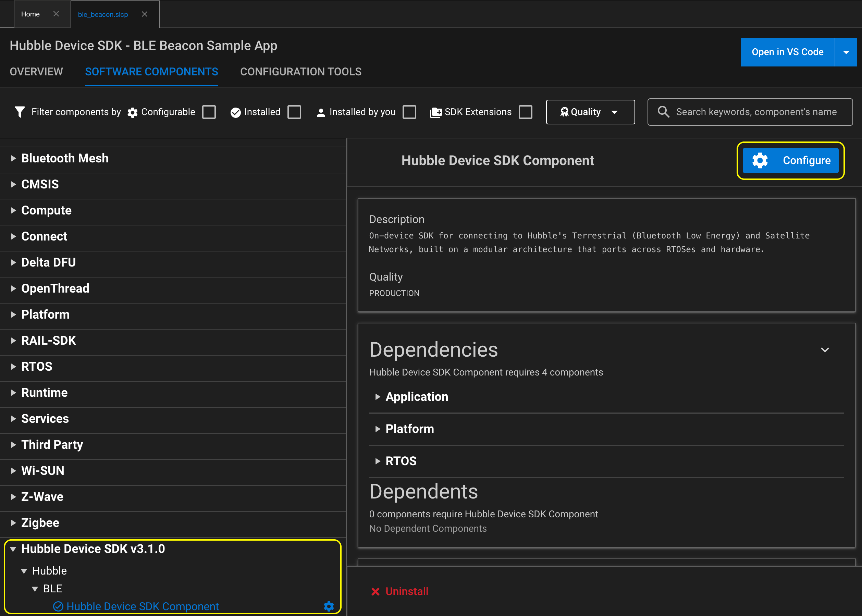Viewport: 862px width, 616px height.
Task: Click the red X Uninstall icon
Action: (375, 591)
